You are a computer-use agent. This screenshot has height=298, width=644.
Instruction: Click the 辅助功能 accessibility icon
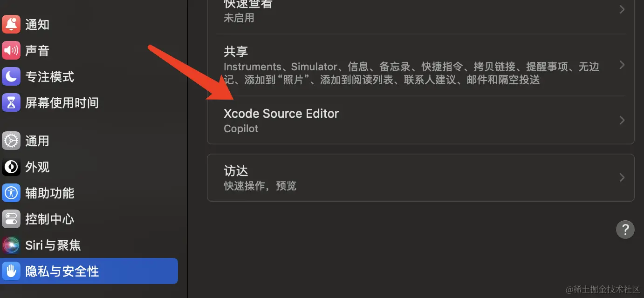pos(11,193)
